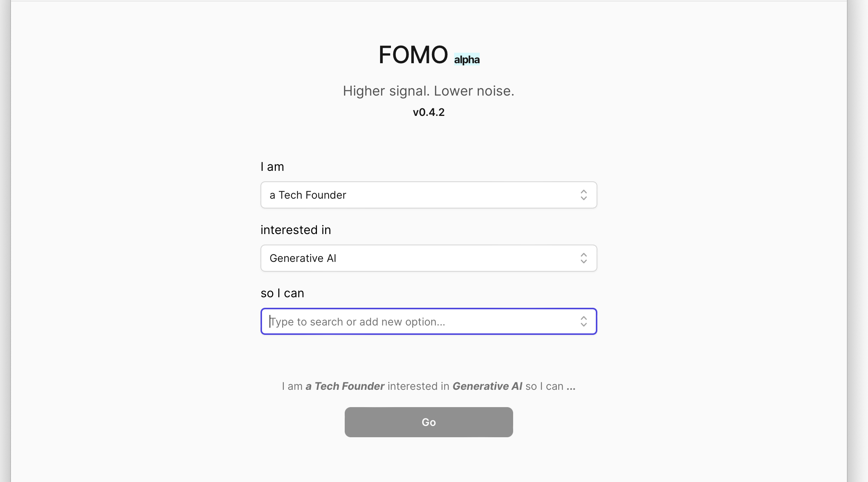The height and width of the screenshot is (482, 868).
Task: Click the 'Higher signal. Lower noise.' tagline
Action: point(429,91)
